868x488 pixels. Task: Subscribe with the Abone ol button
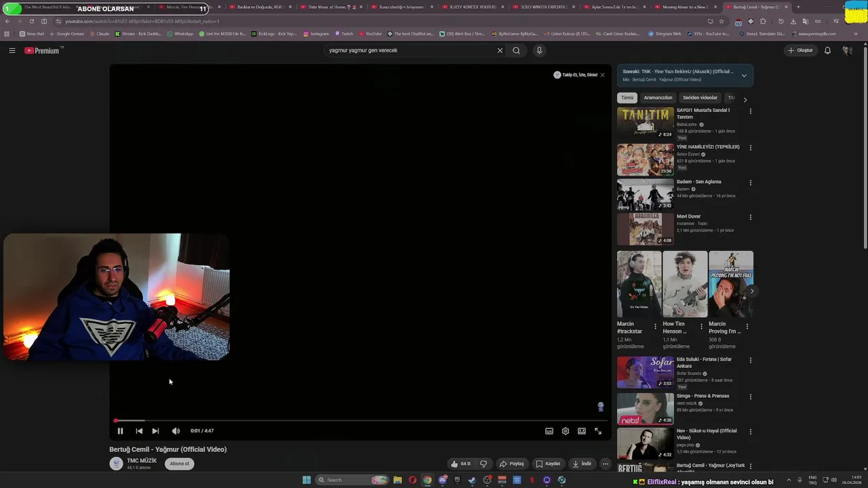180,464
